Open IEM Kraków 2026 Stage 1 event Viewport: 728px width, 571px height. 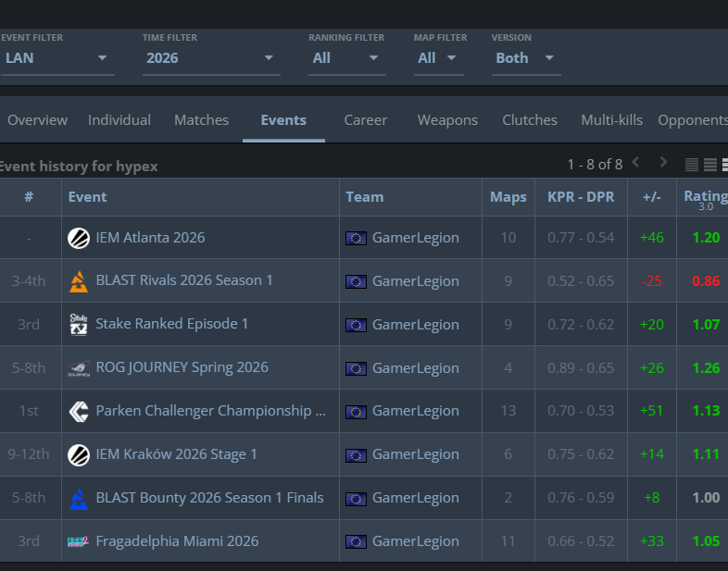(x=176, y=454)
